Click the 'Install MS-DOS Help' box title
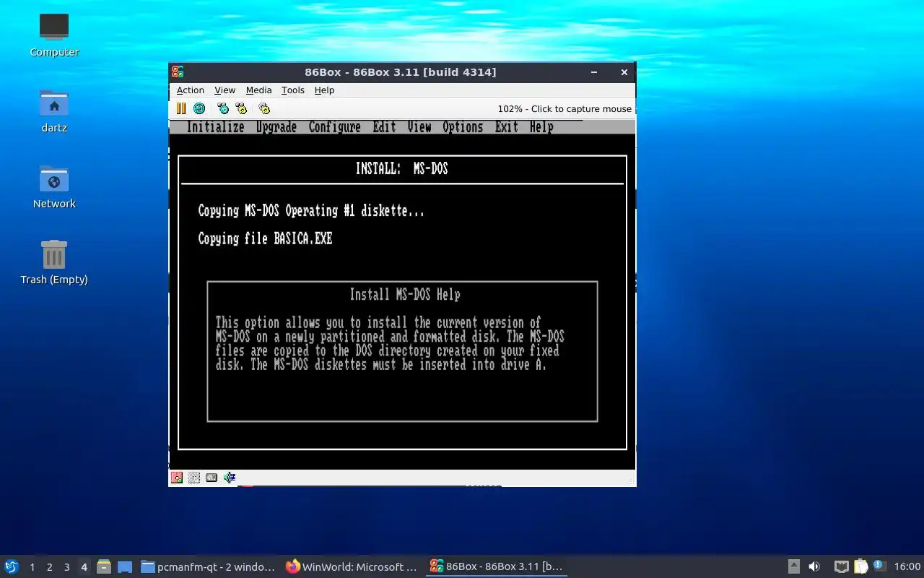The width and height of the screenshot is (924, 578). [405, 295]
